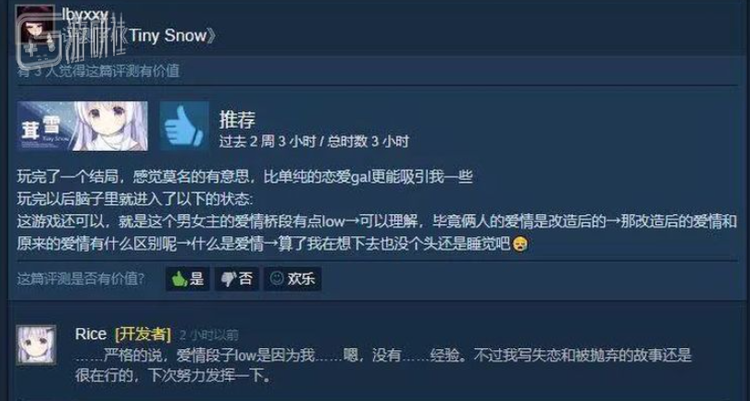Click the smiley face icon beside 欢乐
Screen dimensions: 750x401
pos(276,278)
